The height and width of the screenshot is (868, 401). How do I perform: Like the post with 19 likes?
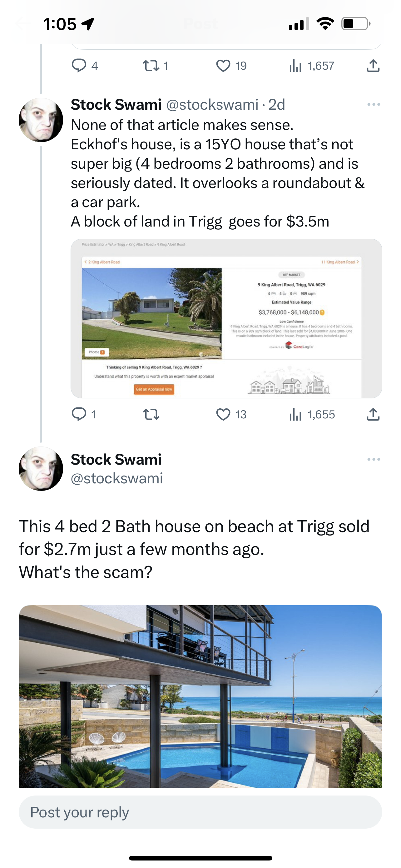[223, 65]
